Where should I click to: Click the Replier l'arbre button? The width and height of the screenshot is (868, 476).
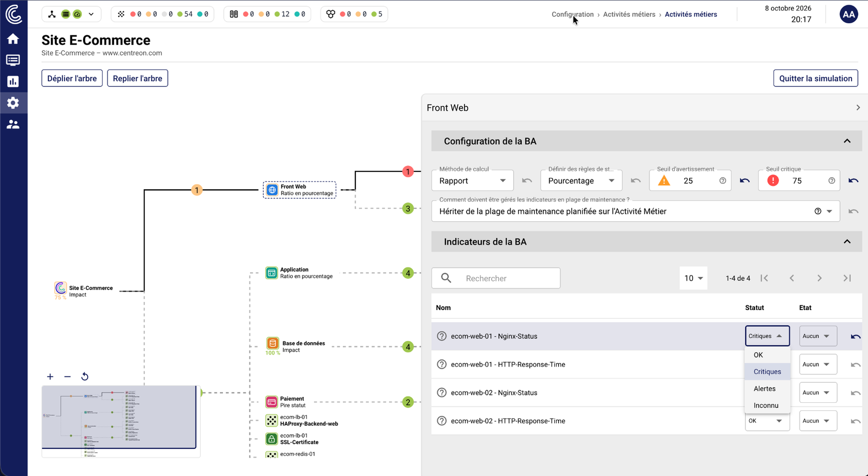(138, 78)
